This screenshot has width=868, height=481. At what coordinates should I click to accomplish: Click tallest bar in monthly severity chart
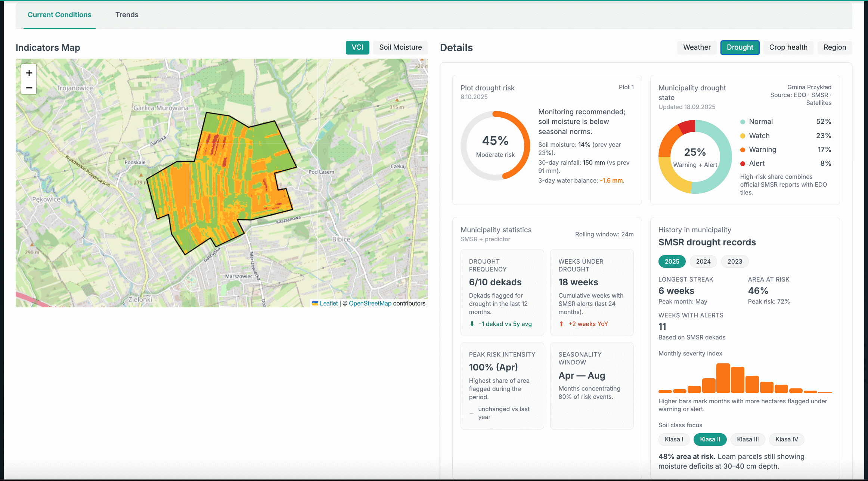pyautogui.click(x=723, y=378)
